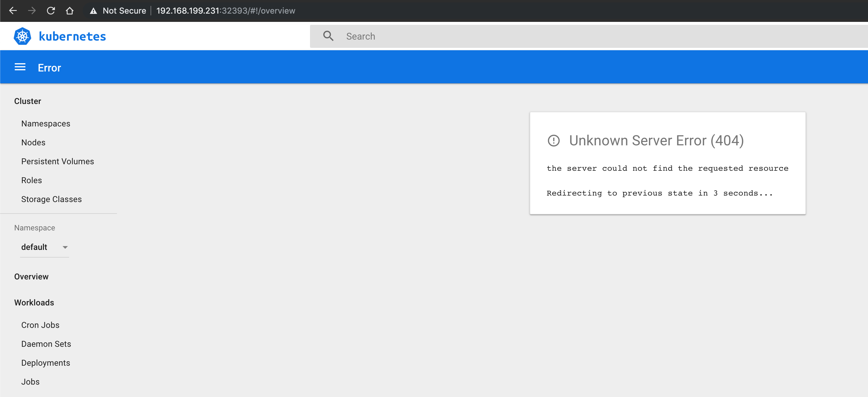Click the browser forward arrow
This screenshot has height=397, width=868.
point(32,10)
